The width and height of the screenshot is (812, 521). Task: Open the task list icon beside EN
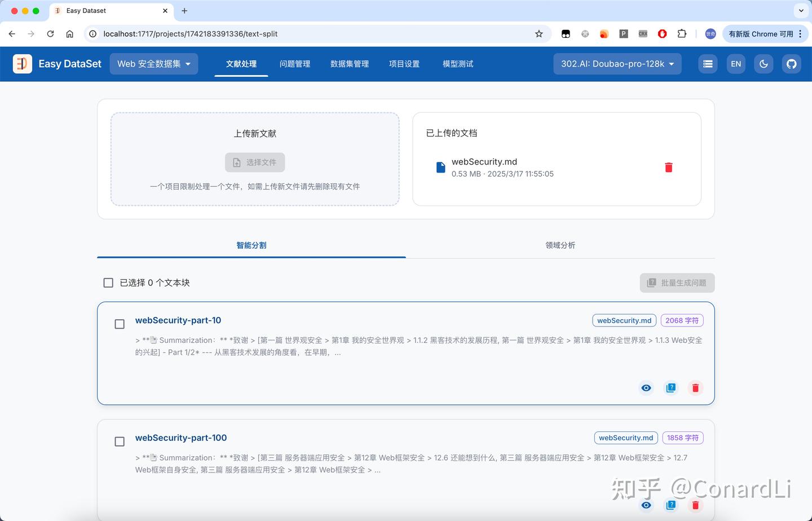(708, 64)
